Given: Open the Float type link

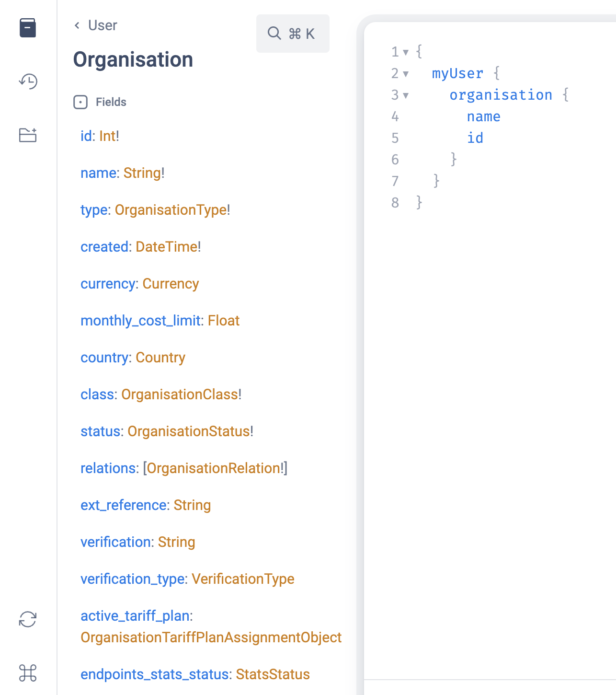Looking at the screenshot, I should [x=223, y=321].
